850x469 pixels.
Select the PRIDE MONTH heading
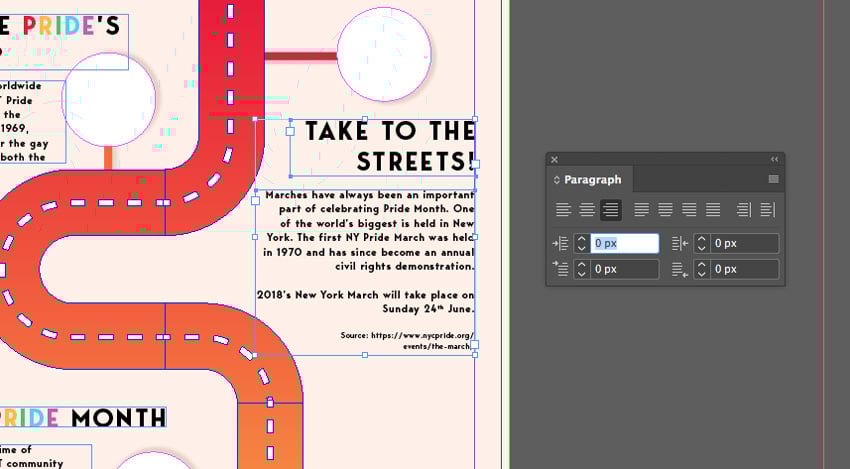tap(82, 417)
